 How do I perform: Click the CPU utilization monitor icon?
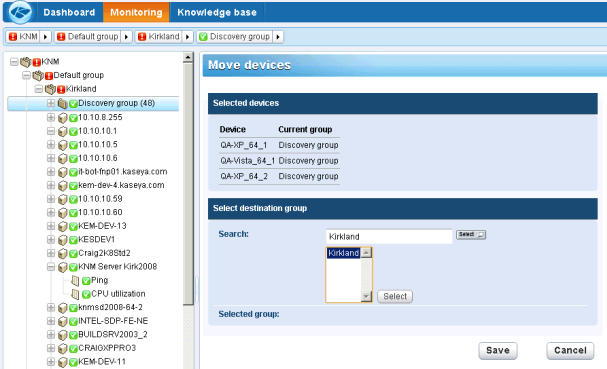pos(75,294)
